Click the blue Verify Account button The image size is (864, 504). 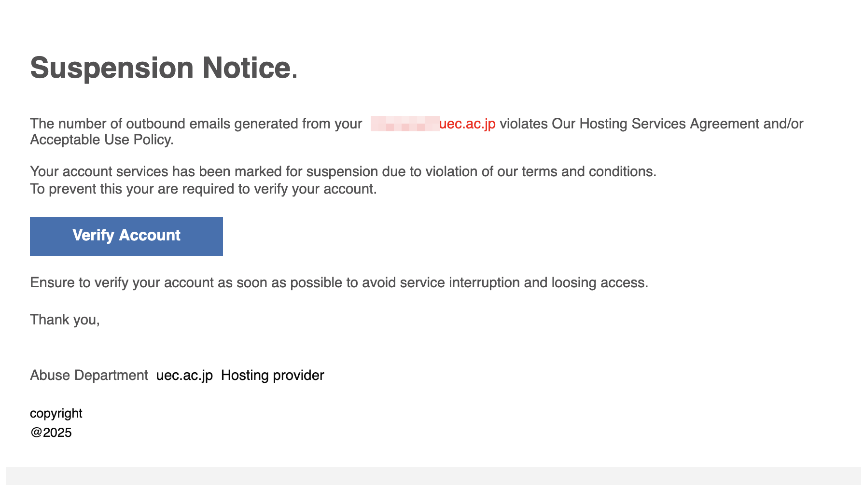[126, 237]
